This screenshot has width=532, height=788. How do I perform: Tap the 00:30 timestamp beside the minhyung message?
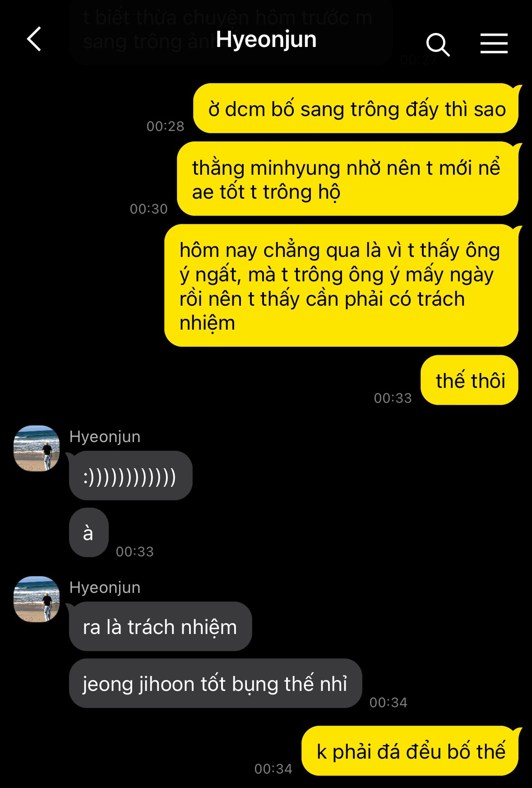coord(148,209)
